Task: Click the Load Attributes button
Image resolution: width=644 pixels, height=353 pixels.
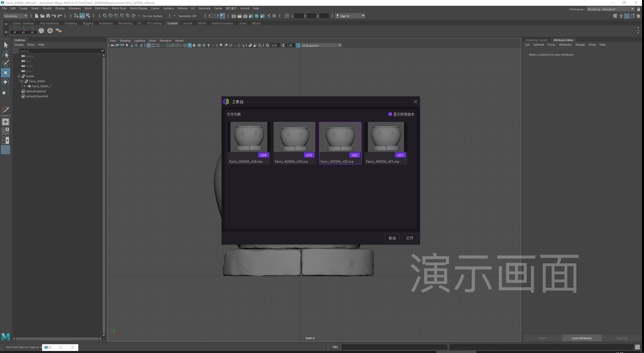Action: [x=582, y=338]
